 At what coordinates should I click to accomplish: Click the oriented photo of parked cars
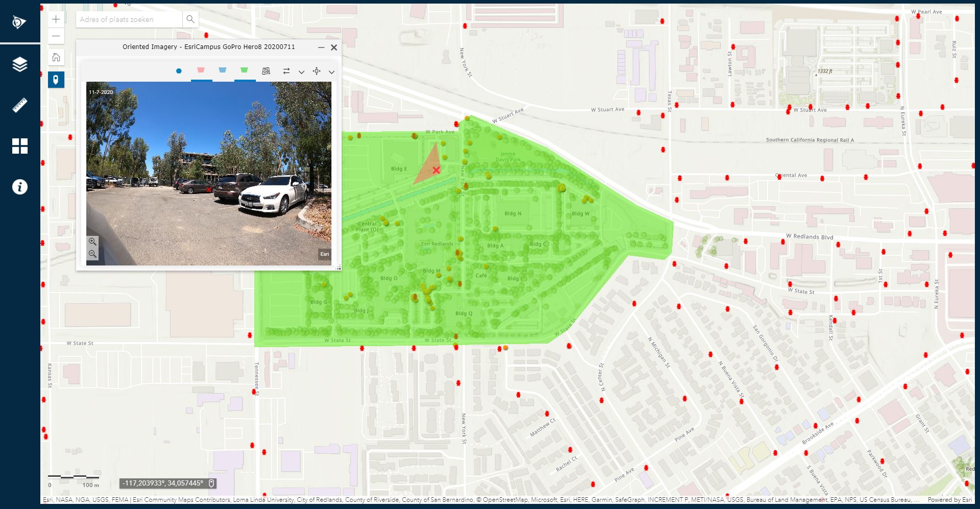(208, 174)
